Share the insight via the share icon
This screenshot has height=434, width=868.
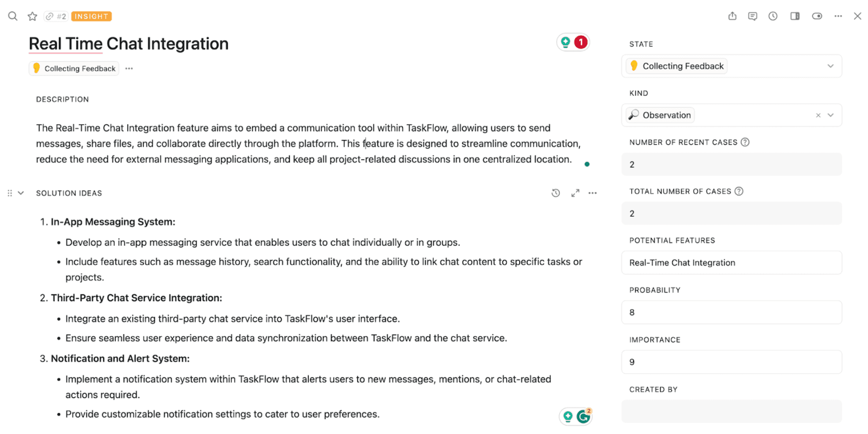[732, 16]
